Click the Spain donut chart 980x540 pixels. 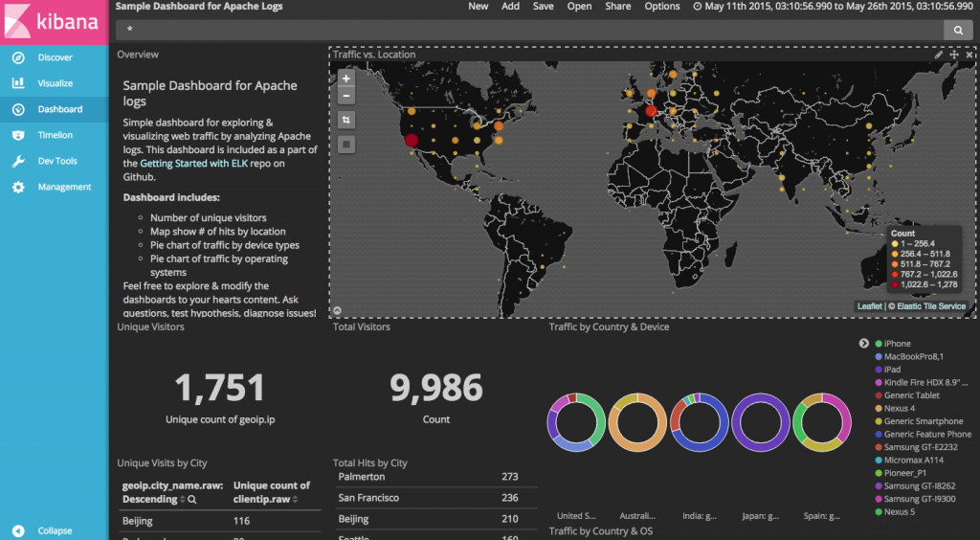[x=822, y=422]
